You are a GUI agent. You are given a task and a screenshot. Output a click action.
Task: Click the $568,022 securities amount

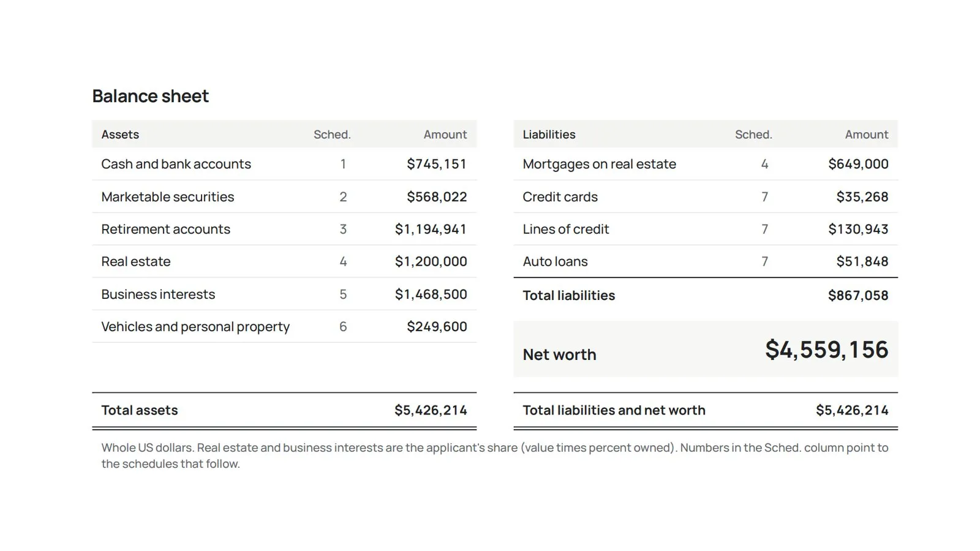click(x=437, y=197)
